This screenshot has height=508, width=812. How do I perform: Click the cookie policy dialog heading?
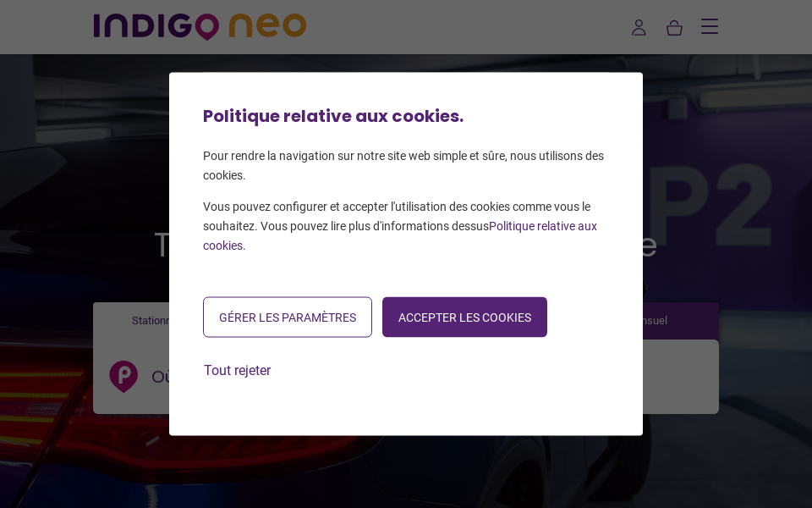click(332, 116)
